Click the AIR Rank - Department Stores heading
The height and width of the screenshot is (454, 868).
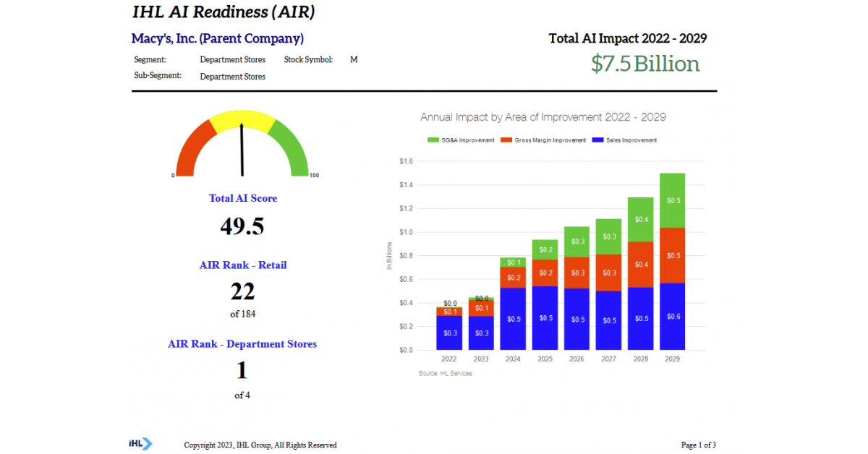coord(242,344)
